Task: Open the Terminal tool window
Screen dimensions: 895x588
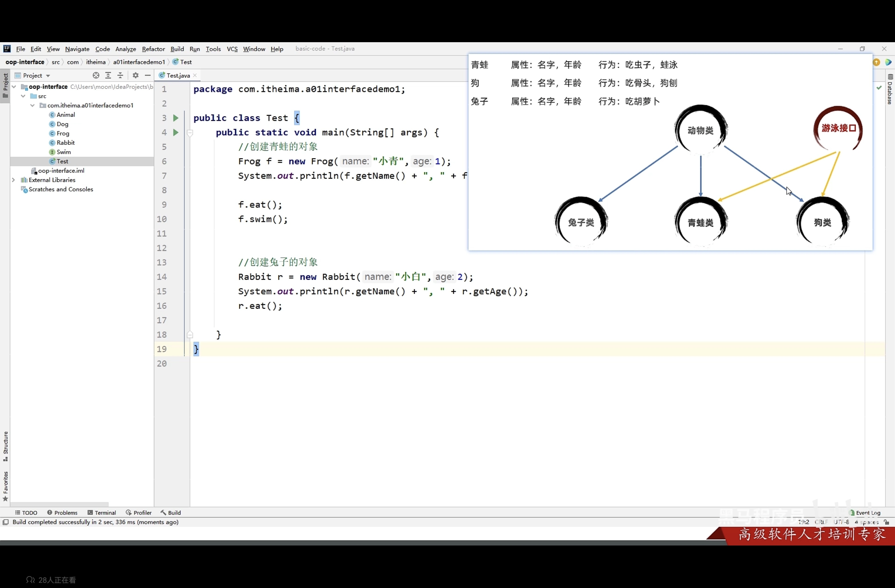Action: tap(102, 513)
